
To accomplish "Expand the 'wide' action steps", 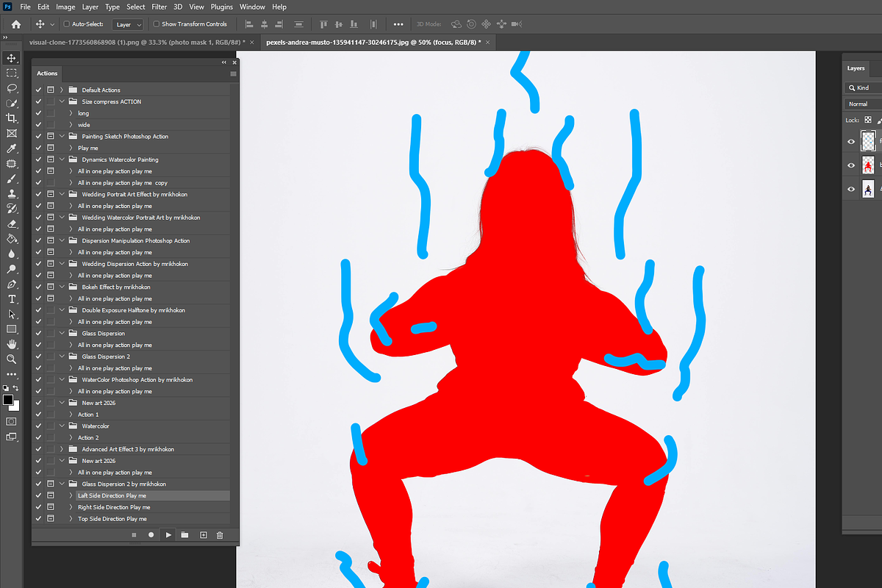I will pyautogui.click(x=71, y=125).
